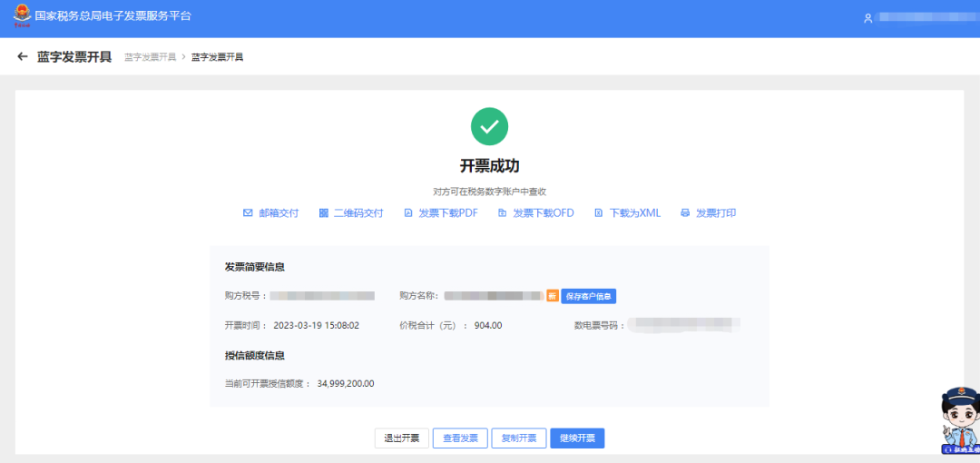
Task: Click the credit limit value 34,999,200.00
Action: click(x=346, y=383)
